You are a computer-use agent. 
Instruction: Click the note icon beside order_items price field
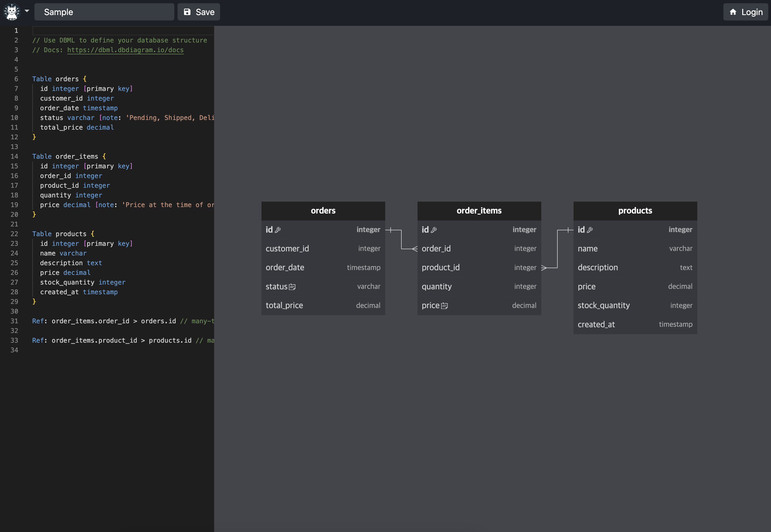pos(445,305)
